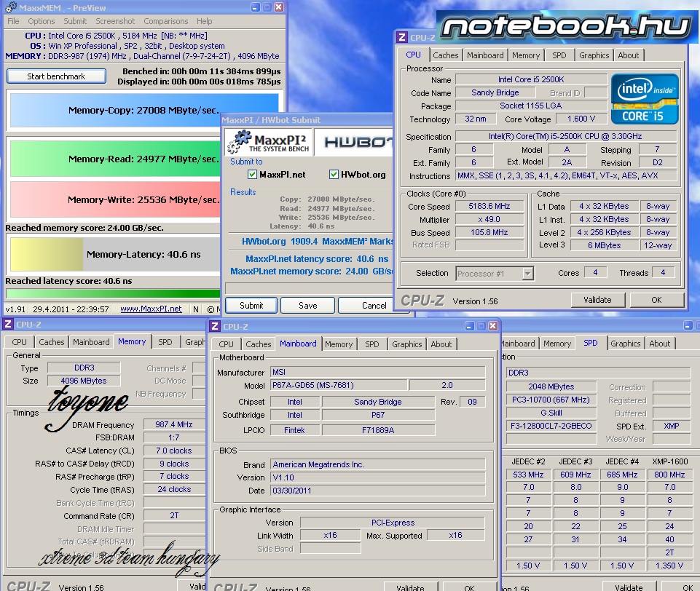700x591 pixels.
Task: Select Caches tab in CPU-Z Memory window
Action: click(x=51, y=342)
